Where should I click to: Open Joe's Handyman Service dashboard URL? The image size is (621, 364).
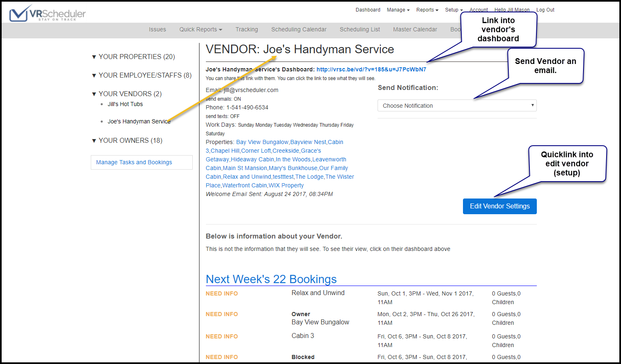(371, 69)
